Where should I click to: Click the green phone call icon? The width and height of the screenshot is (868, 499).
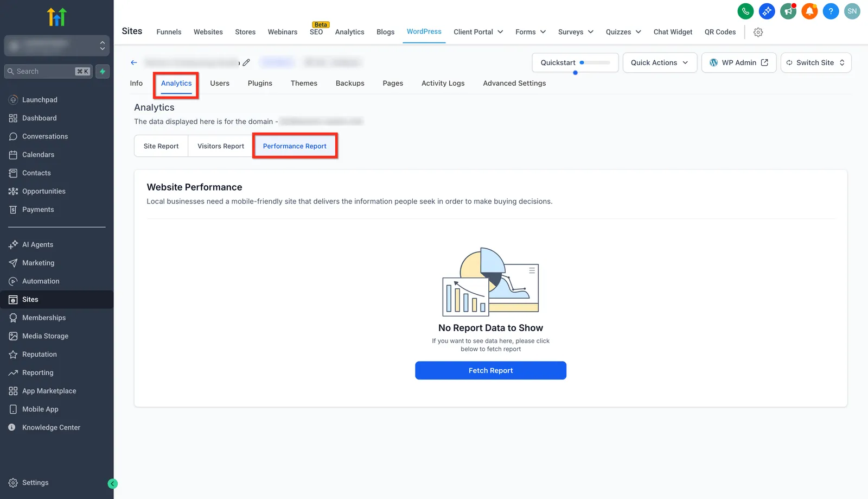click(x=745, y=11)
